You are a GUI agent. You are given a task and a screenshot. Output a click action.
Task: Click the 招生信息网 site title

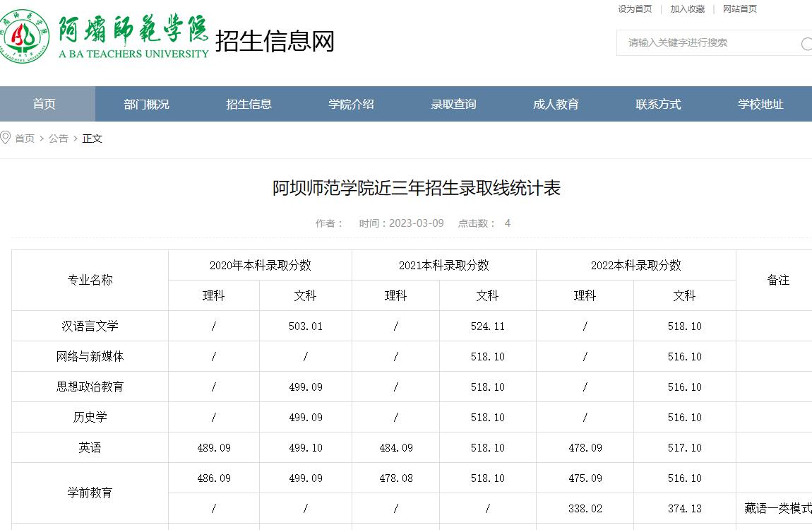click(x=275, y=41)
